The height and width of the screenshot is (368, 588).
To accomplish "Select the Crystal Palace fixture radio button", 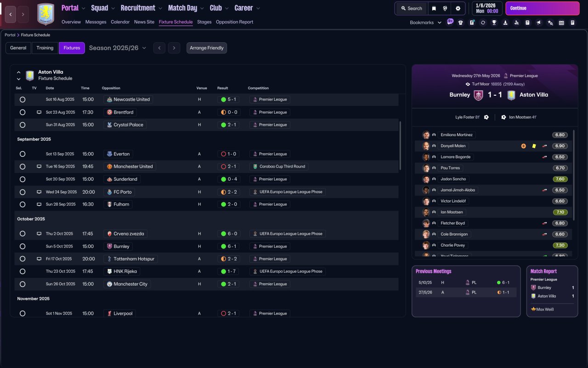I will pos(23,125).
